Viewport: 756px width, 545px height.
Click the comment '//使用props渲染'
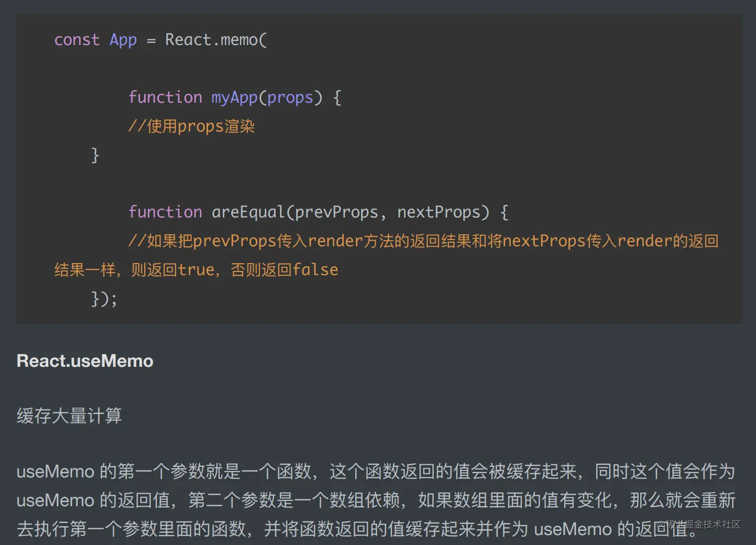[192, 126]
